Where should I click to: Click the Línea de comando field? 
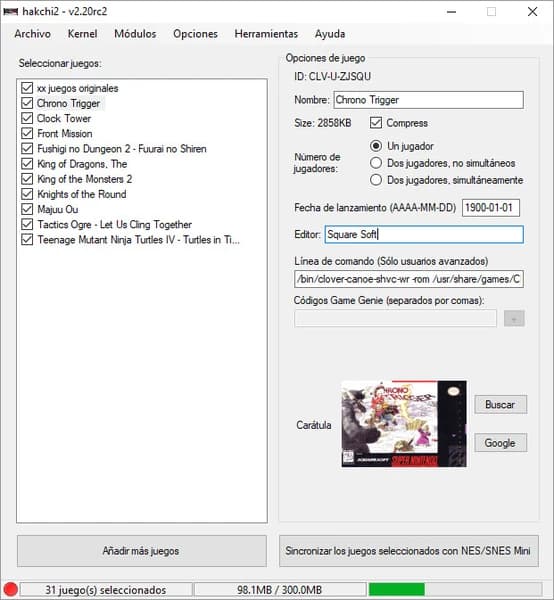[x=409, y=279]
